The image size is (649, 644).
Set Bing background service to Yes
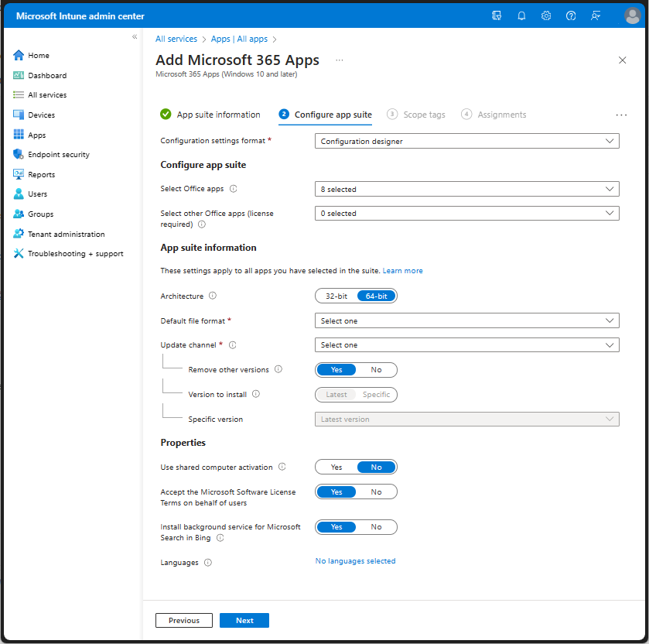[x=336, y=527]
